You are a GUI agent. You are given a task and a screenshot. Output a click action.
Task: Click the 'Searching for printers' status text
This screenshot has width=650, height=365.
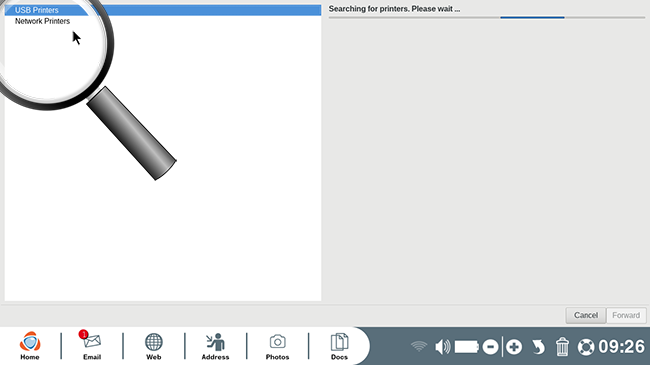coord(394,9)
